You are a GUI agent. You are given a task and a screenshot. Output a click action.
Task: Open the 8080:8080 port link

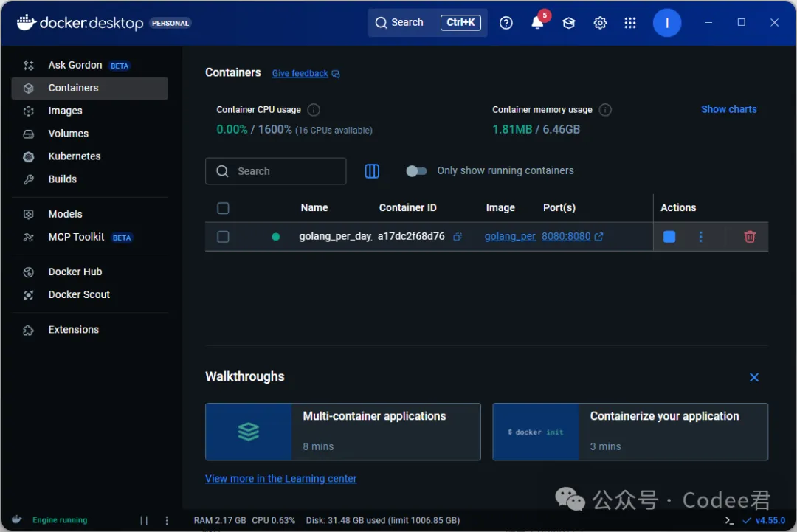coord(566,236)
